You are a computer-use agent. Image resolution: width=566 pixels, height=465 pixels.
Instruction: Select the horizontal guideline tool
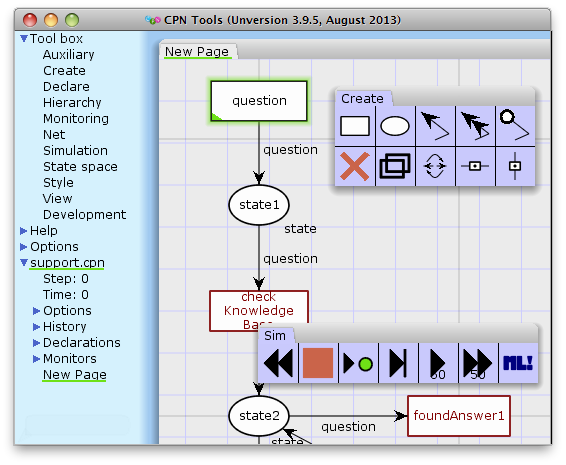coord(475,166)
